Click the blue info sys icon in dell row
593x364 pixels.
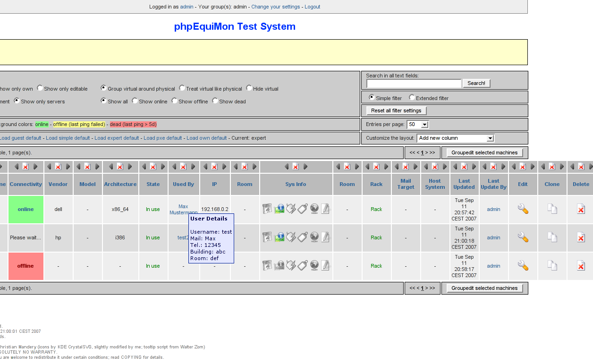280,209
